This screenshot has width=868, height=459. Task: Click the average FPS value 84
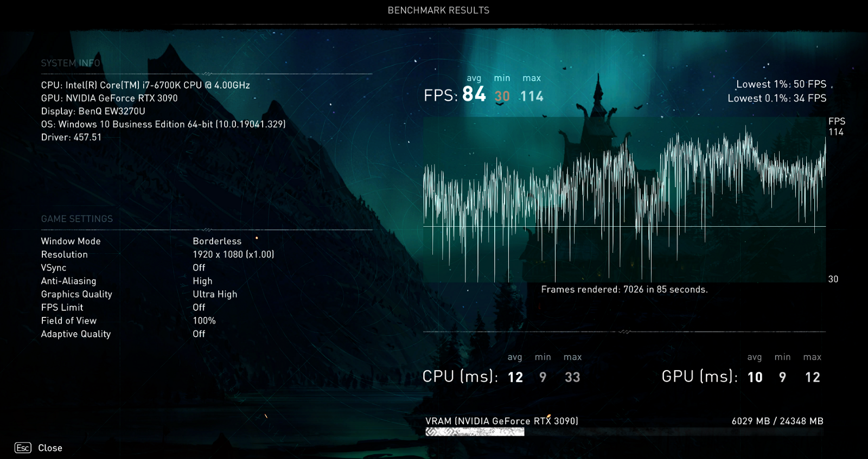click(x=474, y=94)
